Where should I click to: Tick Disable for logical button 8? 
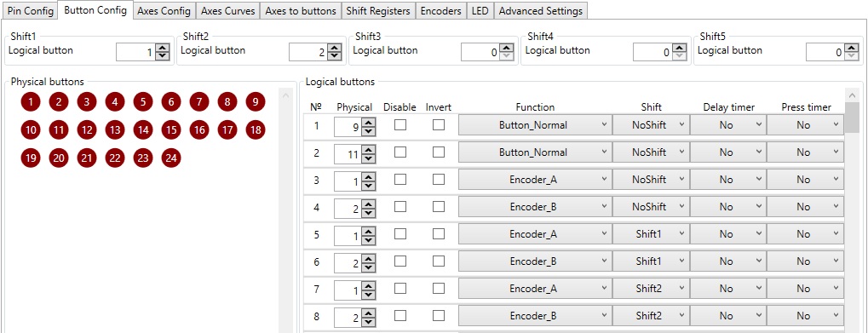click(x=400, y=315)
